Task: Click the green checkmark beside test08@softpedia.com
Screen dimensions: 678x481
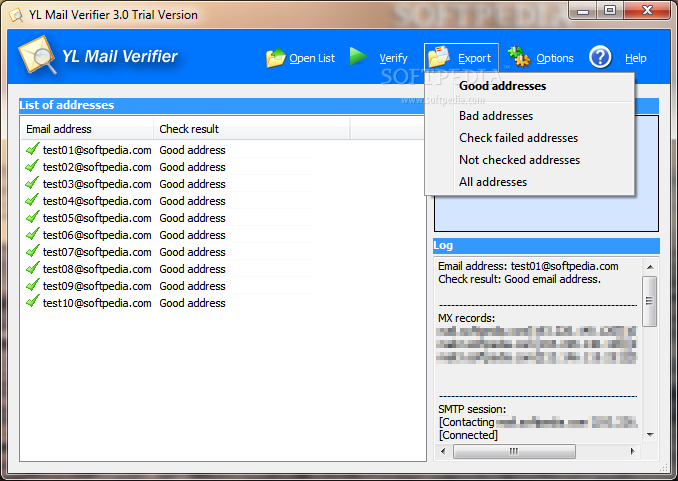Action: pyautogui.click(x=32, y=268)
